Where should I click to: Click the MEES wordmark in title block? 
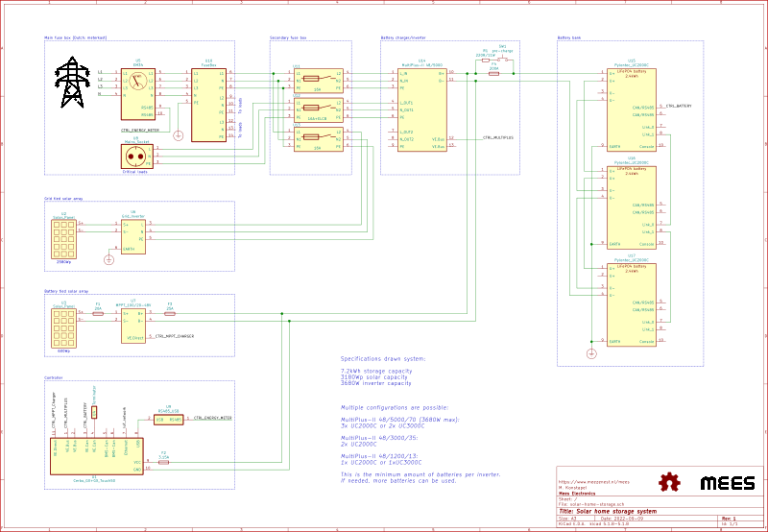click(x=728, y=483)
